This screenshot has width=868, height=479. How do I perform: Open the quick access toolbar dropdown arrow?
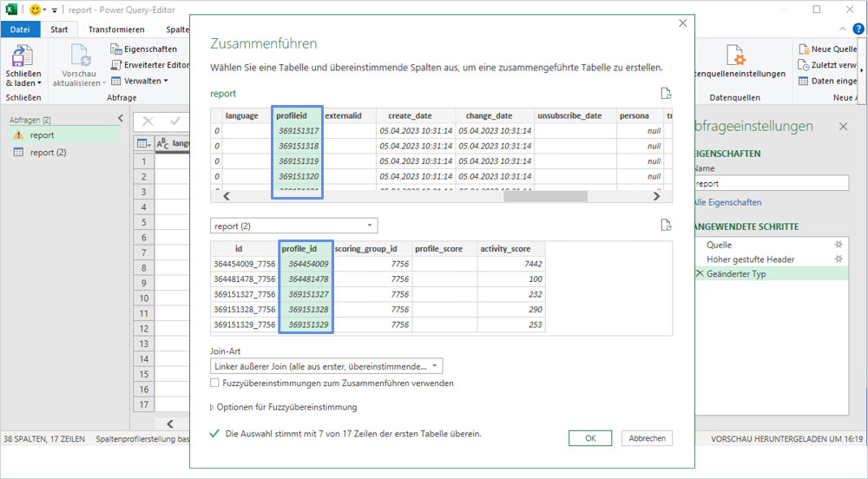pyautogui.click(x=54, y=10)
